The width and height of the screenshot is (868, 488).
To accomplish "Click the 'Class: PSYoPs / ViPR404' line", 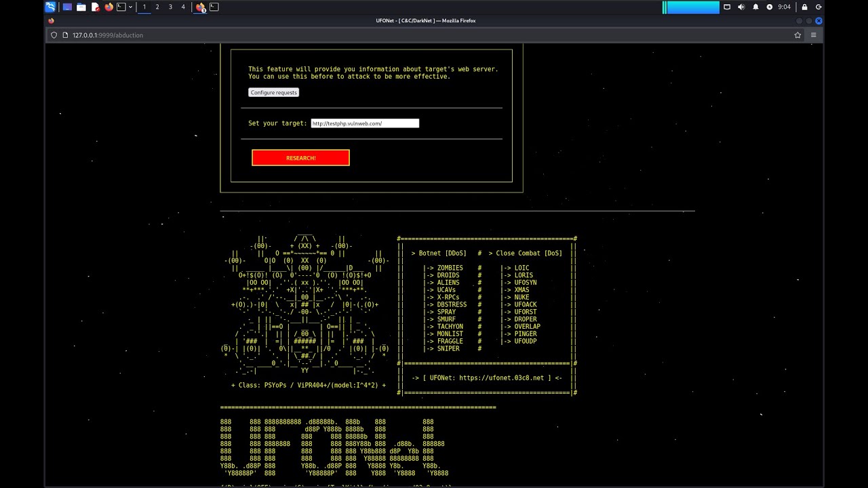I will 309,385.
